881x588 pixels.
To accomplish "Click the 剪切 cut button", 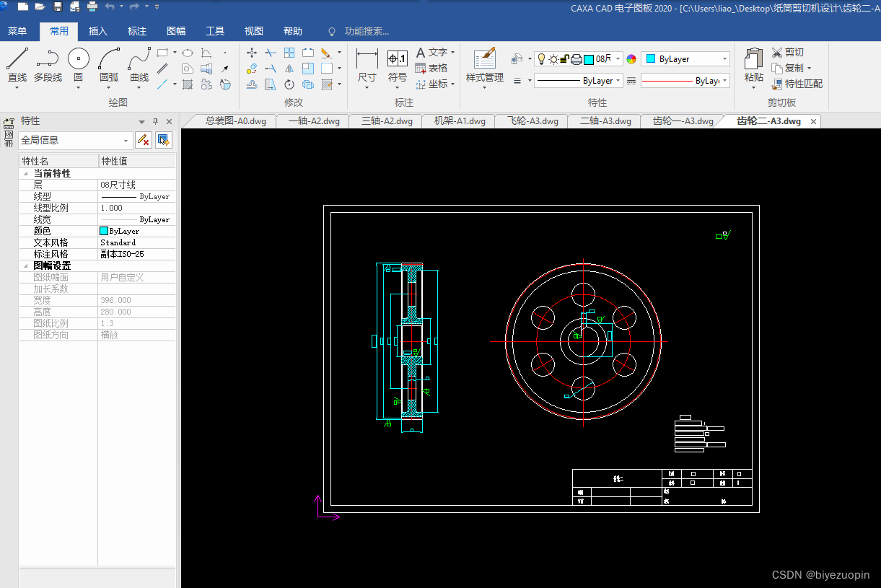I will pos(787,52).
